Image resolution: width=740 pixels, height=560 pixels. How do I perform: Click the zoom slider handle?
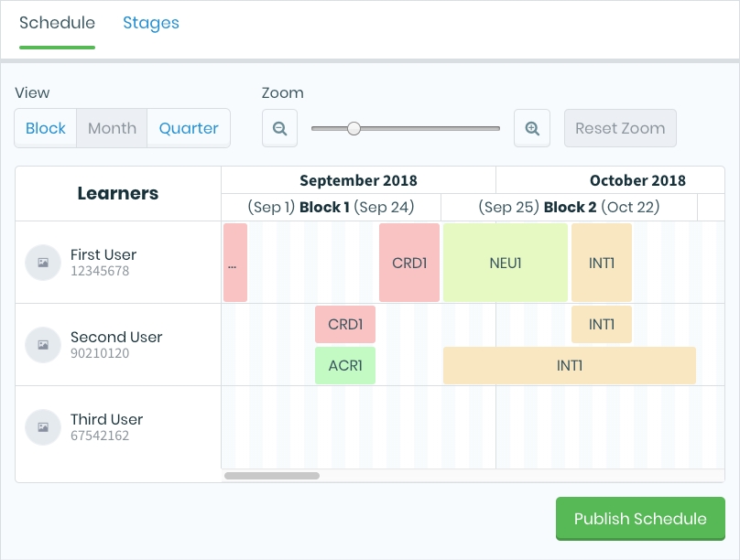(x=354, y=128)
